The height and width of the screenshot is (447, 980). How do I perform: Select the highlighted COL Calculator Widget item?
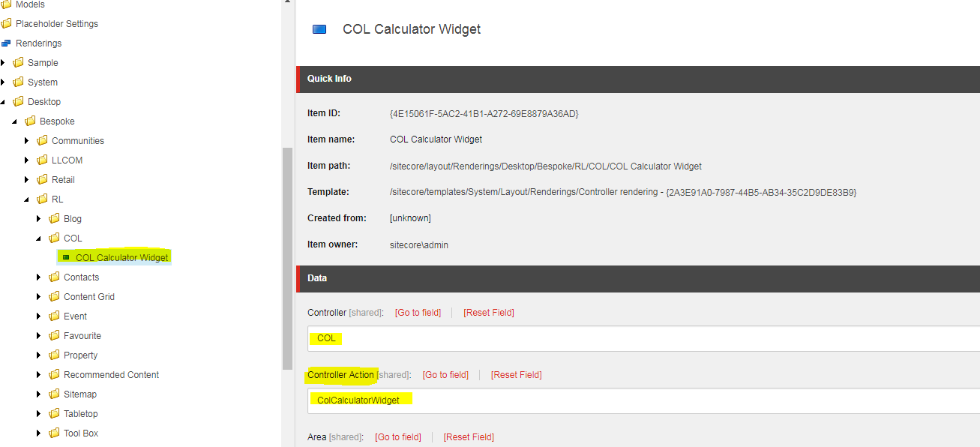click(x=120, y=257)
